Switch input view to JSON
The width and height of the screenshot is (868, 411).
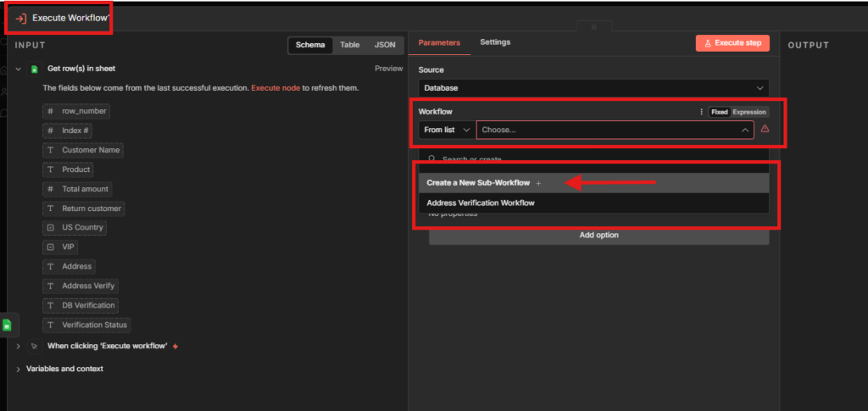[x=386, y=46]
